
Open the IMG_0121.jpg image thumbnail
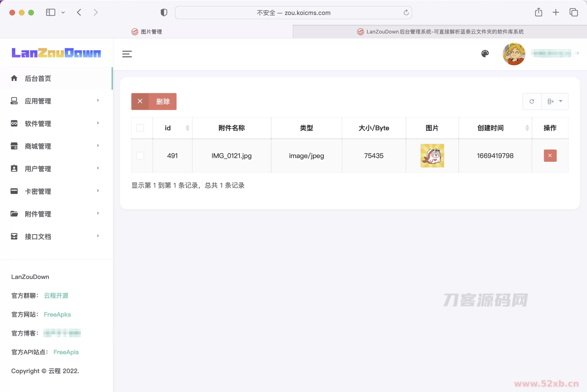(432, 156)
